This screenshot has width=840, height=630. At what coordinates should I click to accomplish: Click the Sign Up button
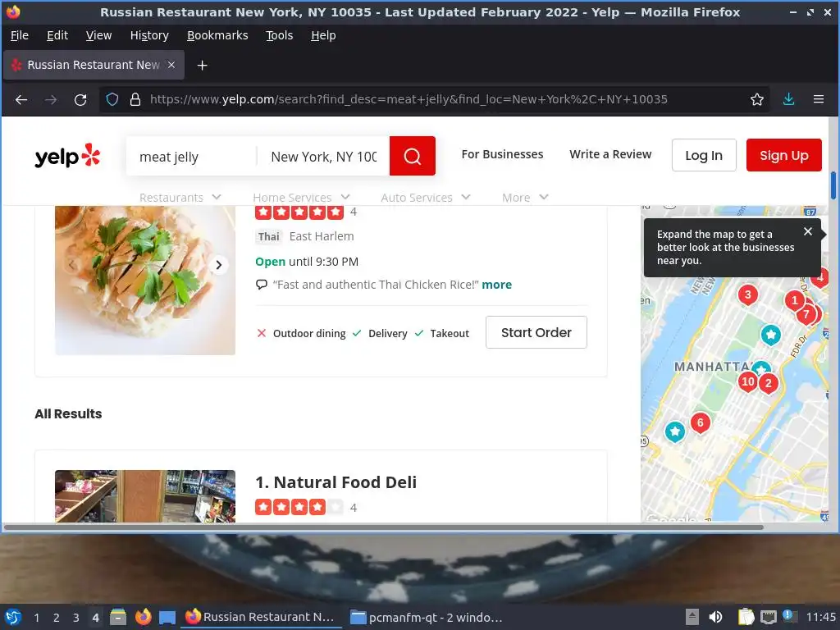tap(783, 155)
